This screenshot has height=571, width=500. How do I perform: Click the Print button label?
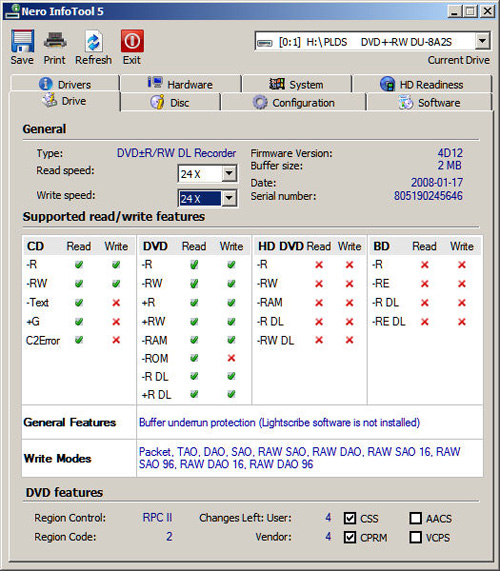pos(55,60)
